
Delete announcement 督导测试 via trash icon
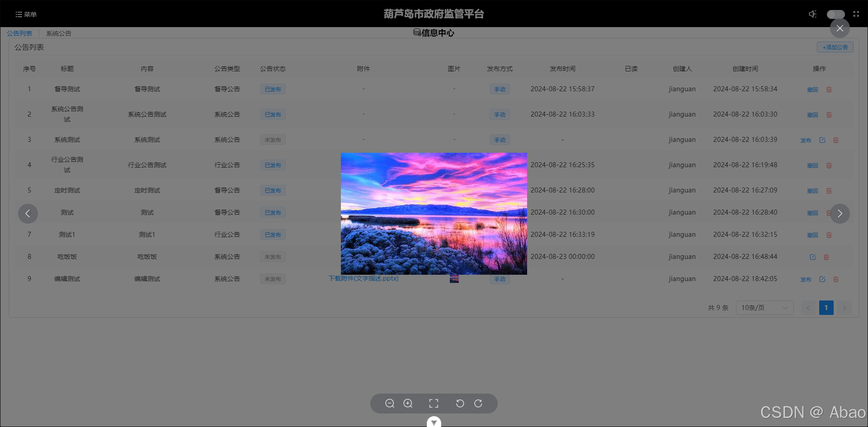point(829,89)
